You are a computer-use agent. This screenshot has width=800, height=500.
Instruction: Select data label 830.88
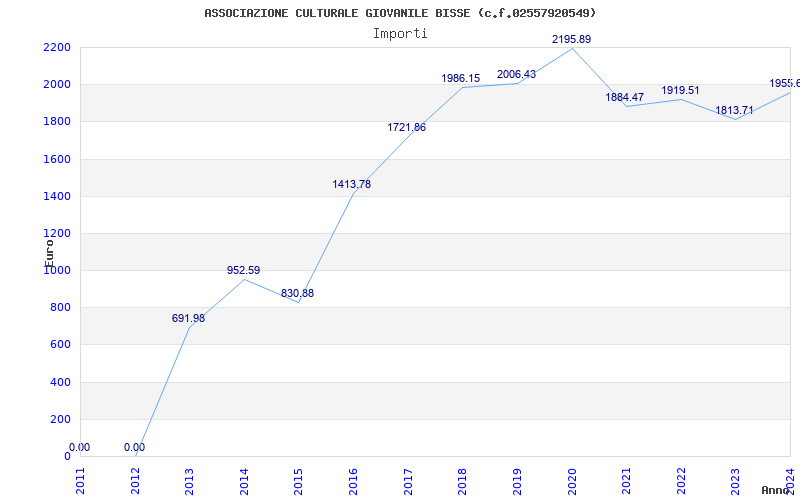[x=297, y=294]
